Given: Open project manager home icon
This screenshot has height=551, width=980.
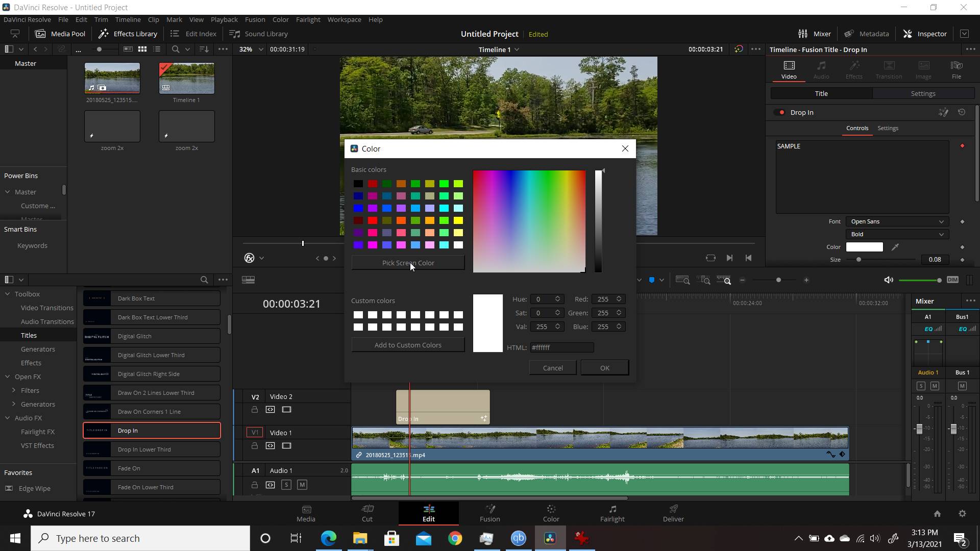Looking at the screenshot, I should [937, 514].
